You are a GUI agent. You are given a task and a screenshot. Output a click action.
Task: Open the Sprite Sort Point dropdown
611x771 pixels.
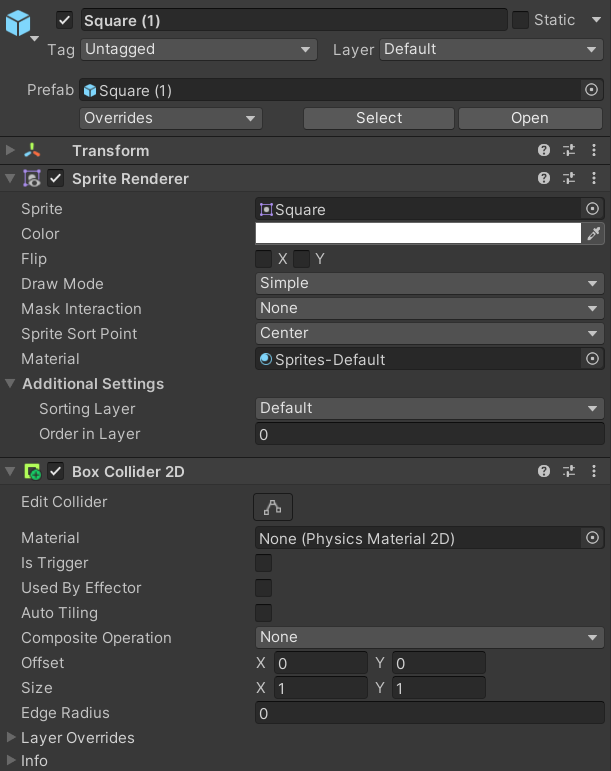click(430, 333)
